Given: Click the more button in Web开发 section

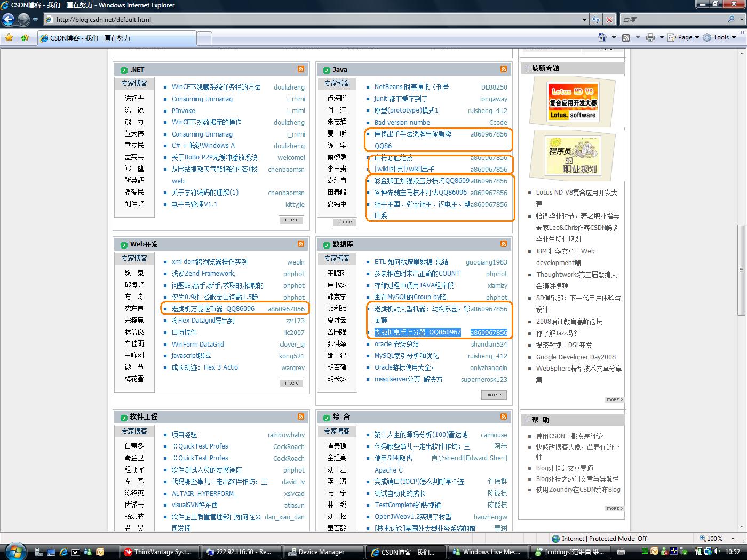Looking at the screenshot, I should point(291,383).
